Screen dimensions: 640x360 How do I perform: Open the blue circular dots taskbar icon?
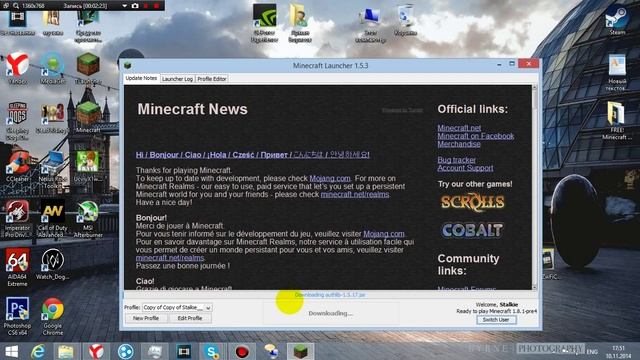click(x=125, y=351)
